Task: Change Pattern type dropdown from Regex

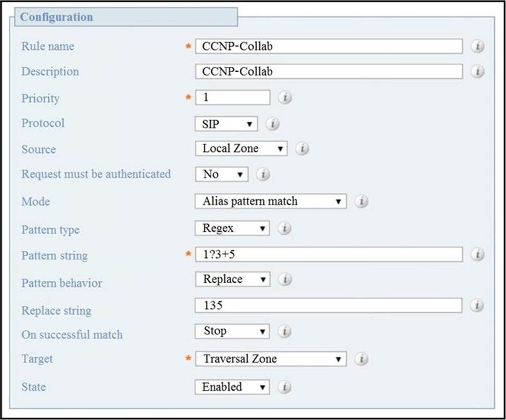Action: click(x=232, y=228)
